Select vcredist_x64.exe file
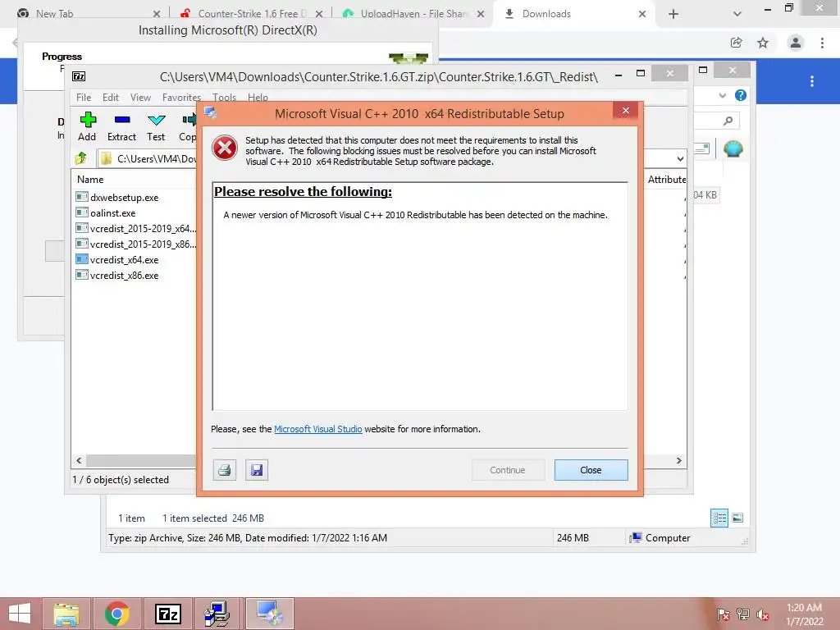840x630 pixels. tap(117, 260)
